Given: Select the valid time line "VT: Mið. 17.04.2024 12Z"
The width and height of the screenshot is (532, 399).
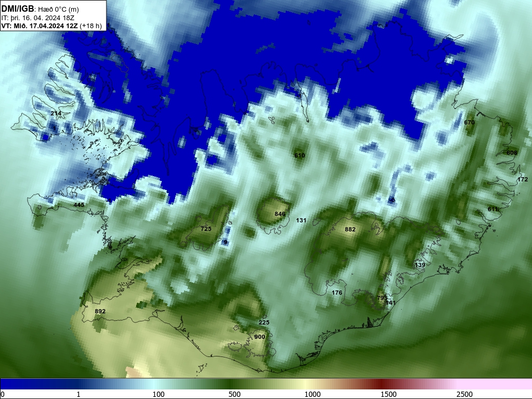Looking at the screenshot, I should (40, 26).
